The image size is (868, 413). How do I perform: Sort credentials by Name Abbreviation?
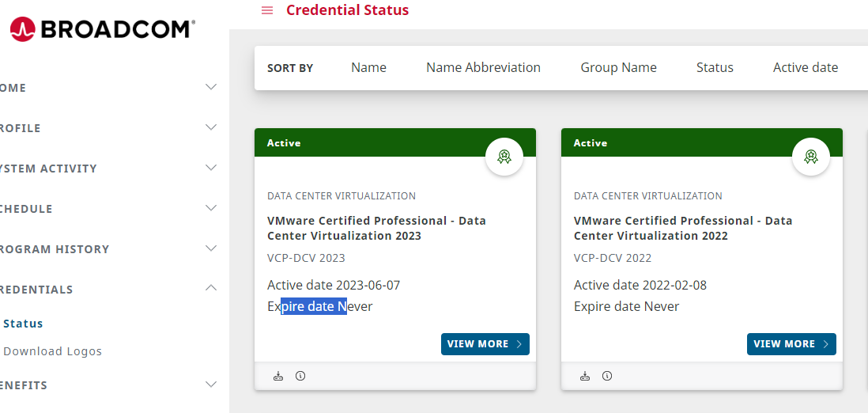click(483, 67)
